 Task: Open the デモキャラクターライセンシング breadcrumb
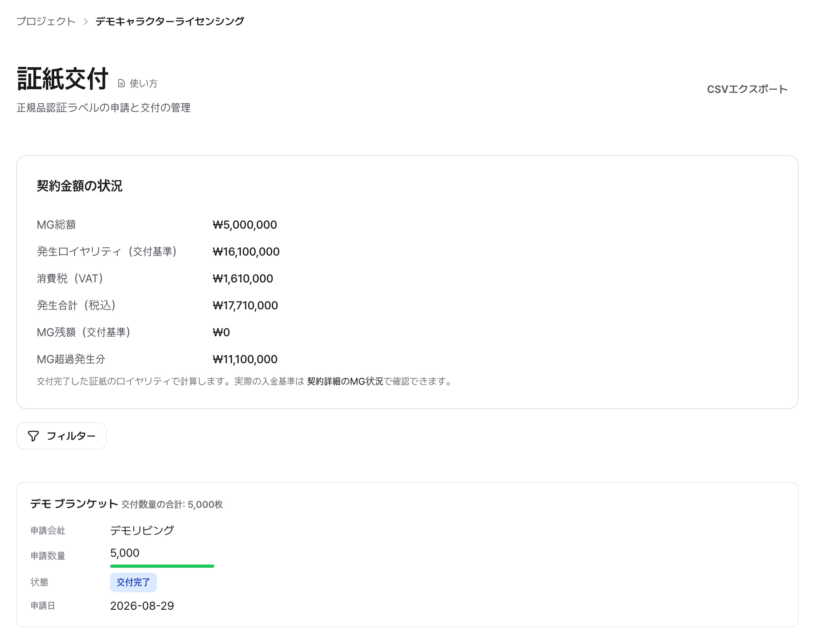point(170,21)
